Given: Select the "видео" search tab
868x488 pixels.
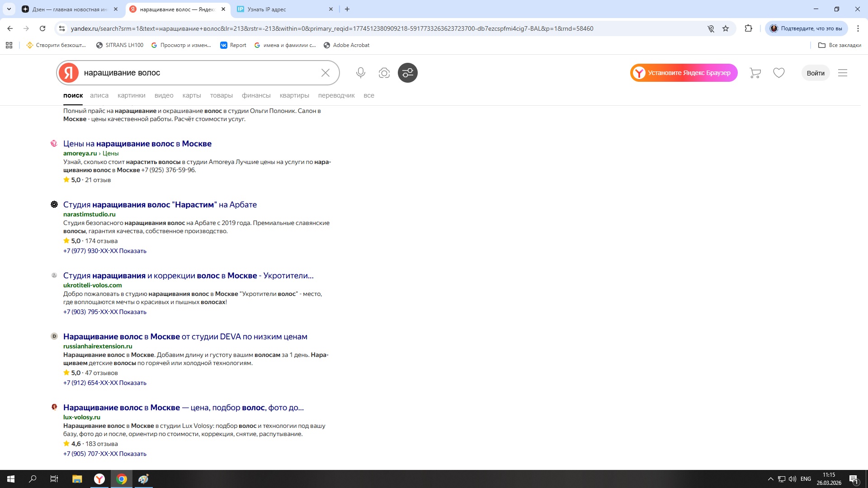Looking at the screenshot, I should pos(164,95).
